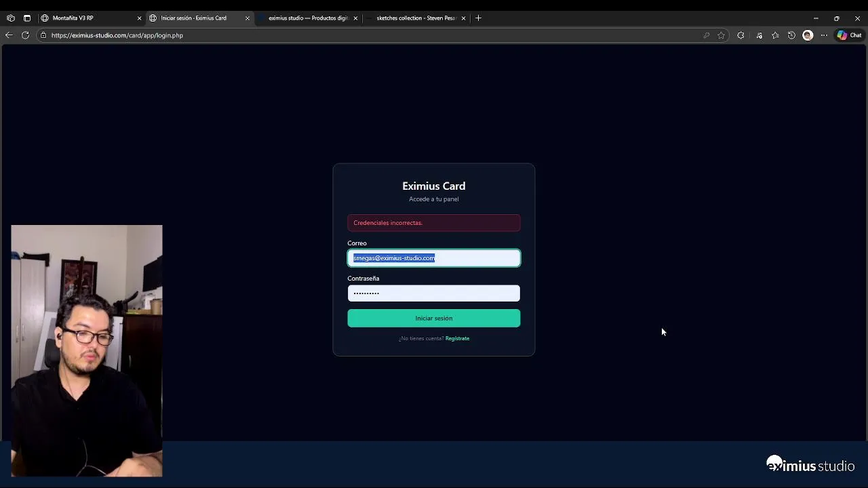Open a new tab with the plus icon

coord(478,18)
